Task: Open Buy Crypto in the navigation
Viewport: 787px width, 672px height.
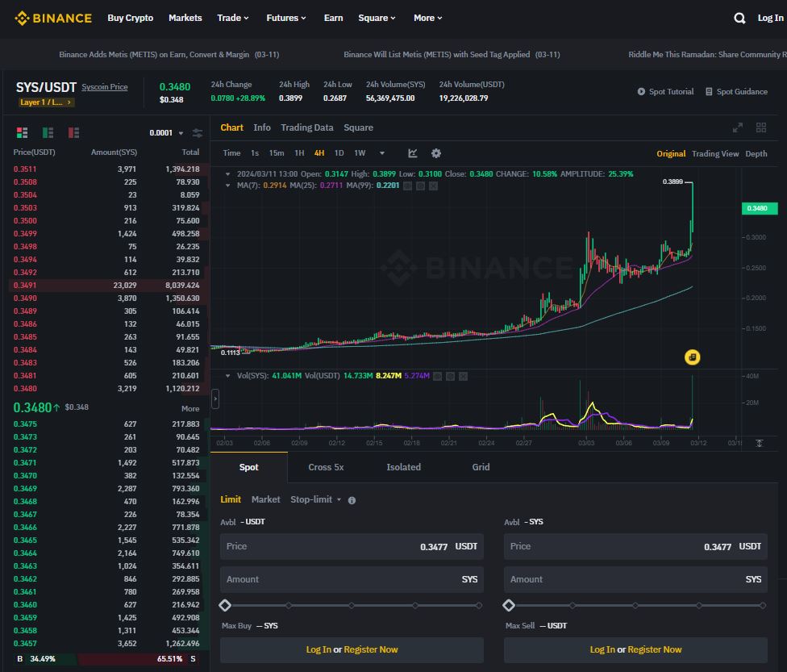Action: pyautogui.click(x=130, y=18)
